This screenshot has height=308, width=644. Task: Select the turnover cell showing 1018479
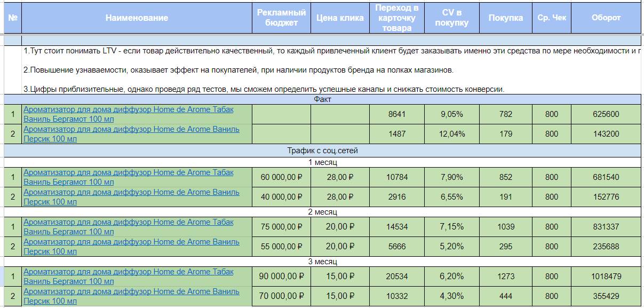606,277
